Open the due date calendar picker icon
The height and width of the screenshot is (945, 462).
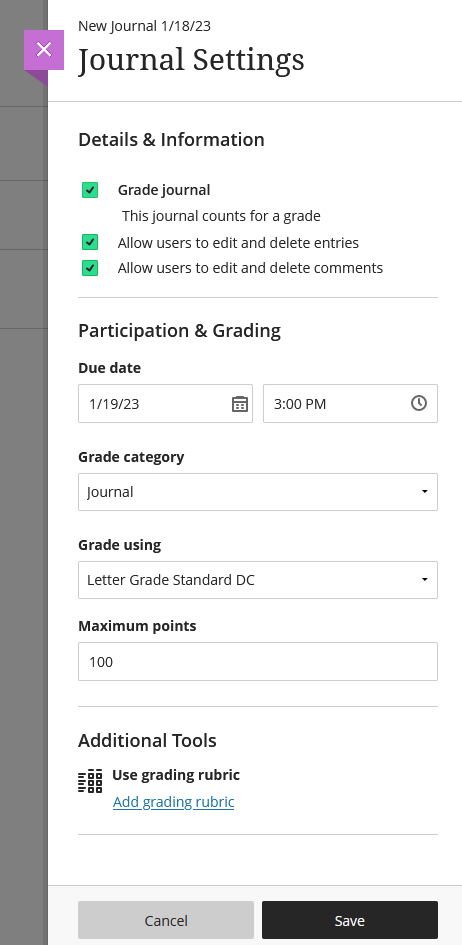(x=240, y=404)
